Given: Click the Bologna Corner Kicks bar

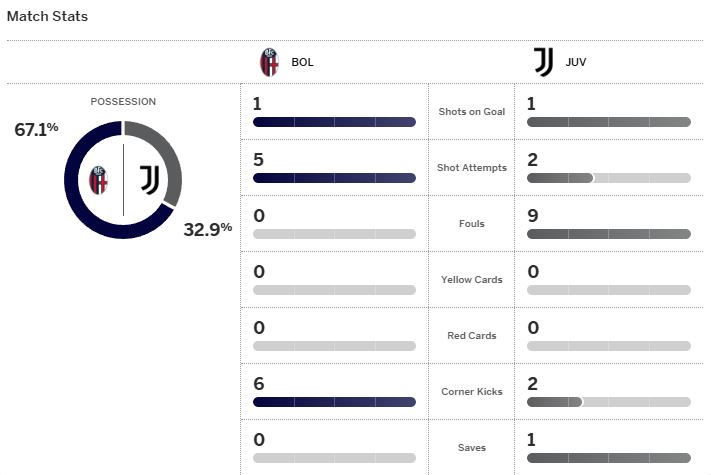Looking at the screenshot, I should tap(334, 402).
